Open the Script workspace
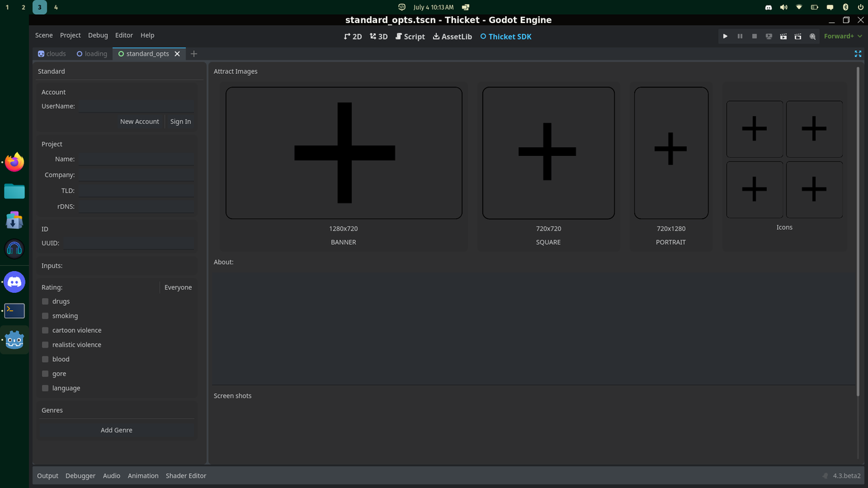 [410, 37]
